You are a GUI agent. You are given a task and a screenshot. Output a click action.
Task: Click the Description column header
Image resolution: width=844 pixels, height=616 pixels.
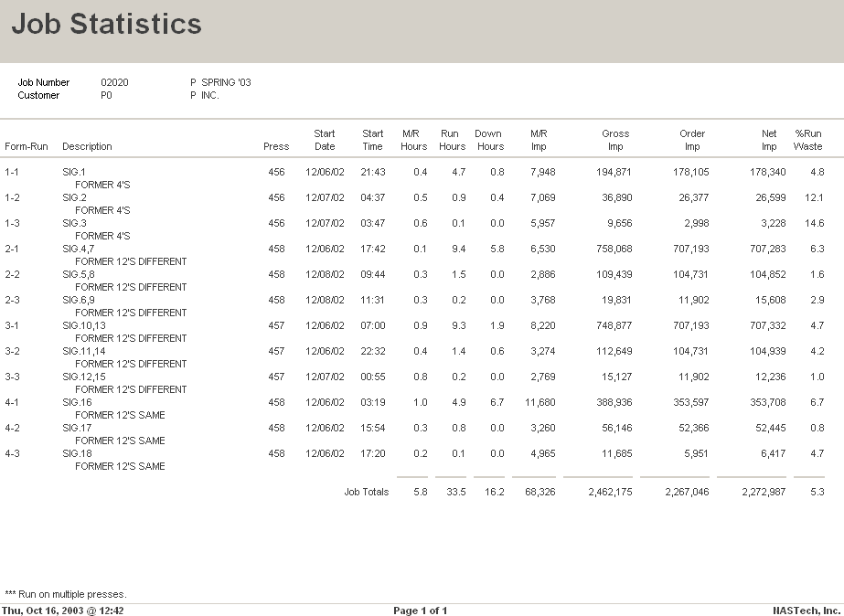pos(87,146)
